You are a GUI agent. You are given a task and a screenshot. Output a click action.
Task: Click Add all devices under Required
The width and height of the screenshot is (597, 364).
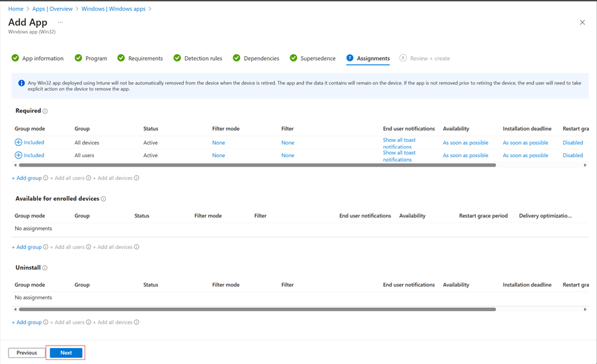pyautogui.click(x=112, y=178)
